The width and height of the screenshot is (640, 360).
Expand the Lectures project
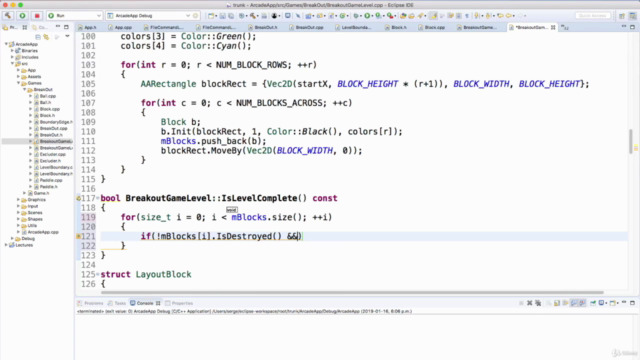[7, 245]
